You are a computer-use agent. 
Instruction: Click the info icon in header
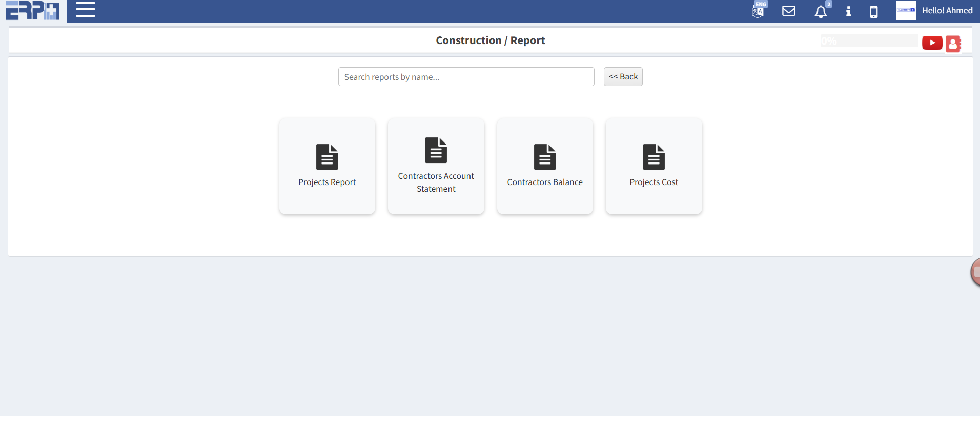coord(848,11)
